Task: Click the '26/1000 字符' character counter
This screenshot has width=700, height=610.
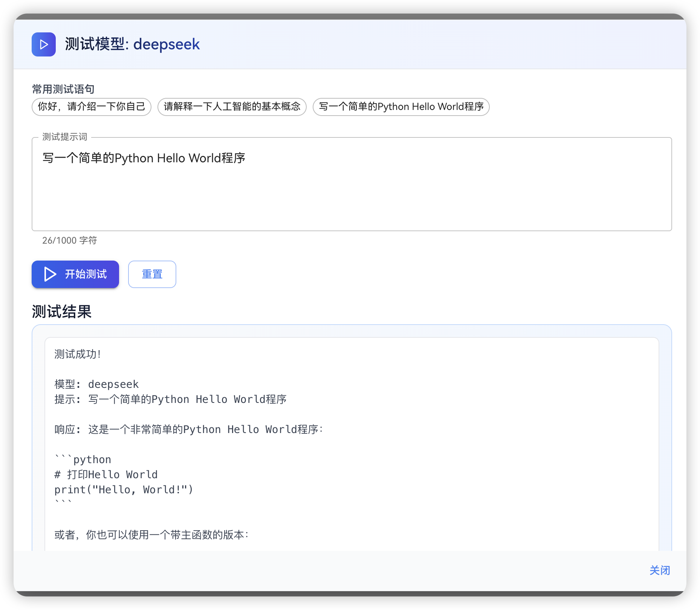Action: [70, 240]
